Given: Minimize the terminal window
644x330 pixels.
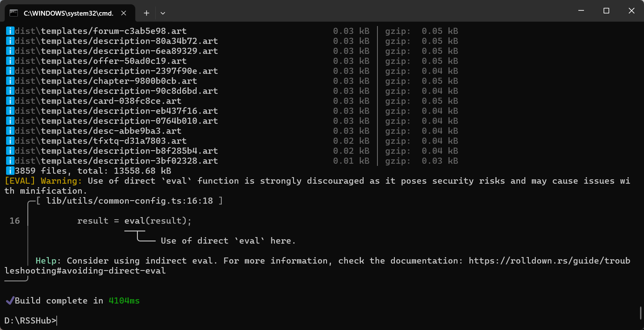Looking at the screenshot, I should (x=581, y=11).
